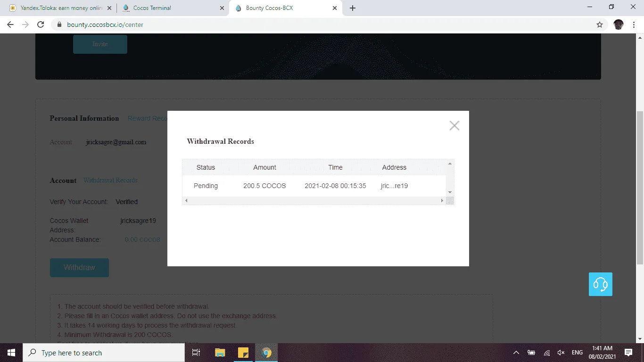Select the Address column header

pyautogui.click(x=394, y=167)
